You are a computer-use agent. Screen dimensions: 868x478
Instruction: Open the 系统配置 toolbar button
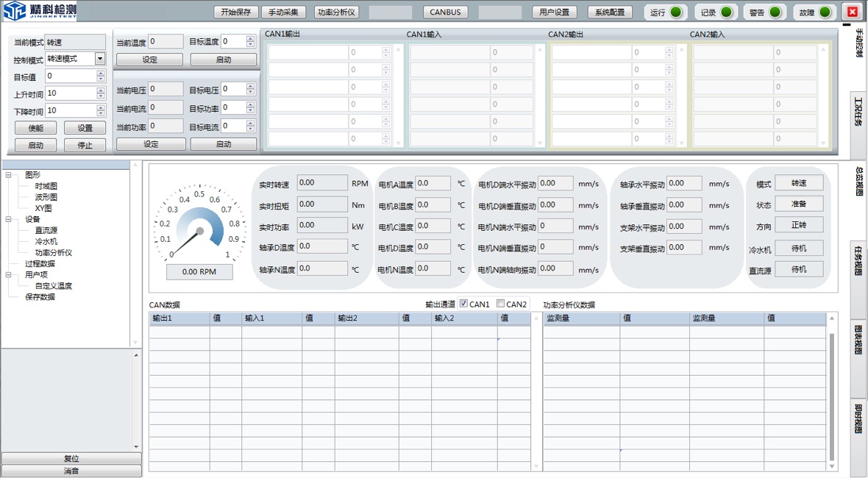tap(610, 12)
